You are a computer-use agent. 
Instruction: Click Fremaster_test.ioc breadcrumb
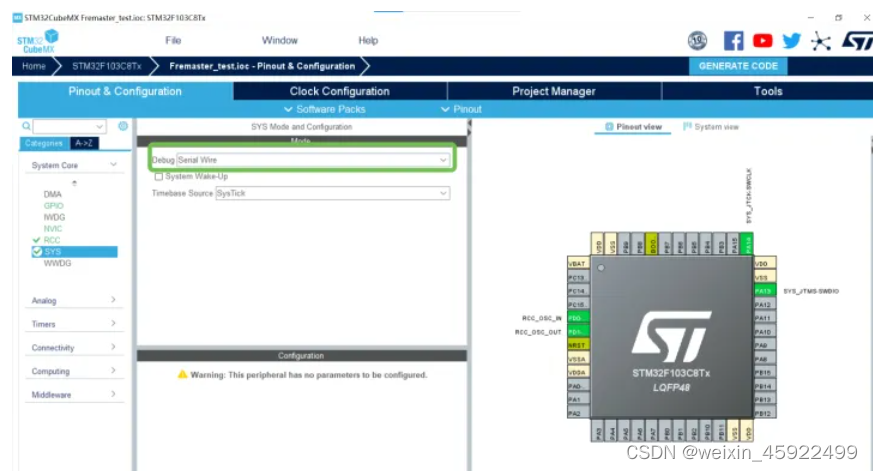pos(262,66)
